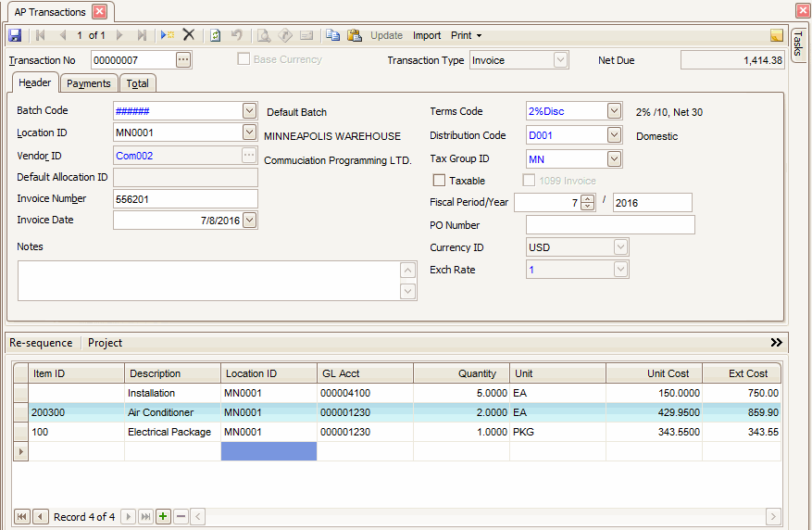Click the Paste clipboard icon in toolbar
The width and height of the screenshot is (812, 530).
click(x=354, y=35)
